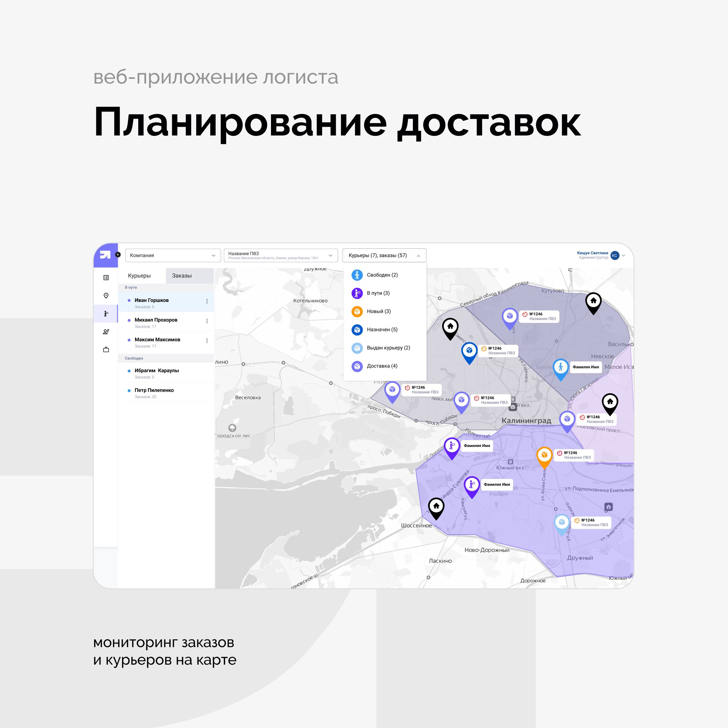Image resolution: width=728 pixels, height=728 pixels.
Task: Open options menu for Иван Горшков
Action: coord(207,301)
